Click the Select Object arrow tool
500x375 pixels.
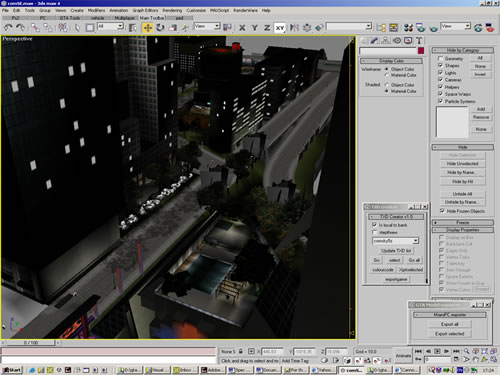77,28
